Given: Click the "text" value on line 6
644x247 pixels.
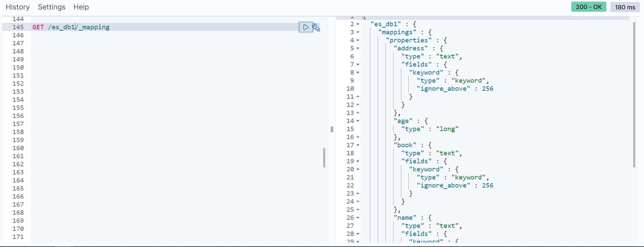Looking at the screenshot, I should tap(447, 56).
